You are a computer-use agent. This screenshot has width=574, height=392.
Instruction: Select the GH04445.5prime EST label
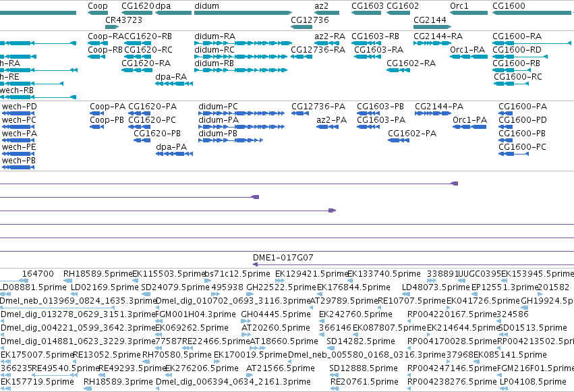coord(276,314)
